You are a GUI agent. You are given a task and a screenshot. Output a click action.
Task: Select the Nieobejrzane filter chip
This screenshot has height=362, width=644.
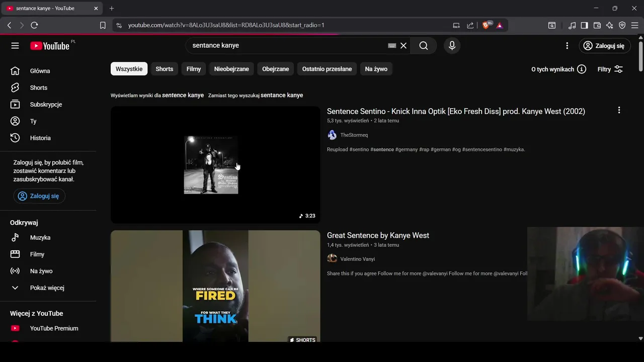coord(231,69)
